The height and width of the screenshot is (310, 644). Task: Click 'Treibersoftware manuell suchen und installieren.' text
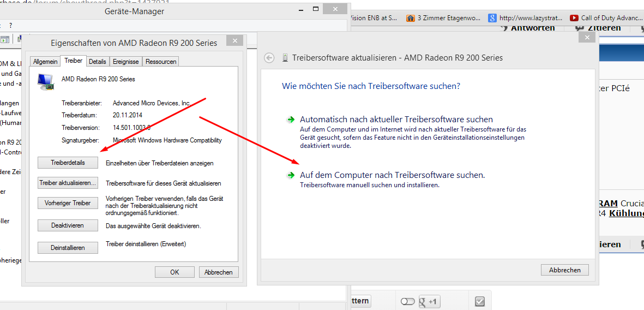click(370, 185)
